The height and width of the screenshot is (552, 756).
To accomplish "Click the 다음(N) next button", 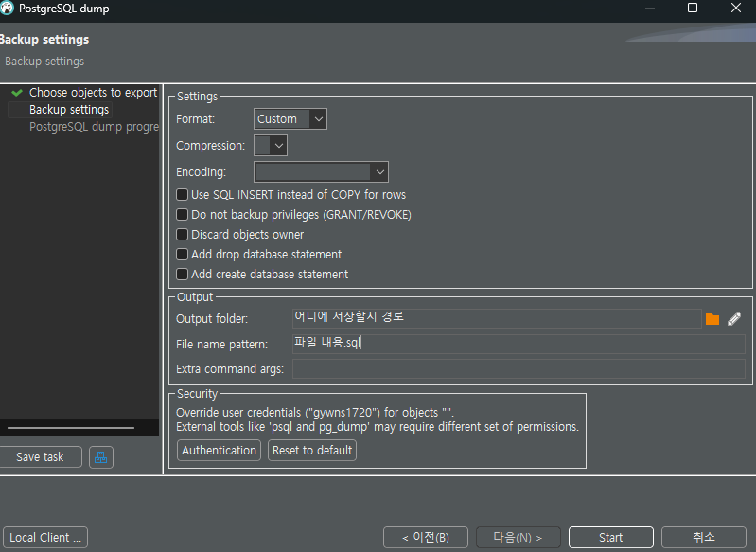I will [x=519, y=537].
